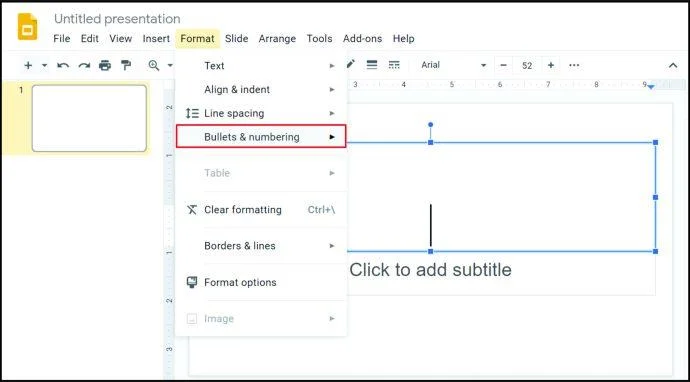The height and width of the screenshot is (382, 690).
Task: Open the border weight tool
Action: 372,65
